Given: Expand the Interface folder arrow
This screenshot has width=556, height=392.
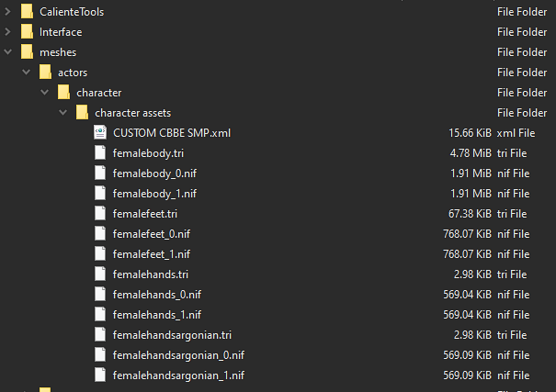Looking at the screenshot, I should (7, 32).
